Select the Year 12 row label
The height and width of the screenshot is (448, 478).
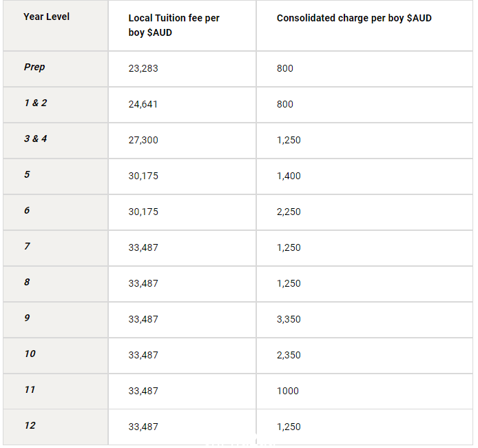30,425
